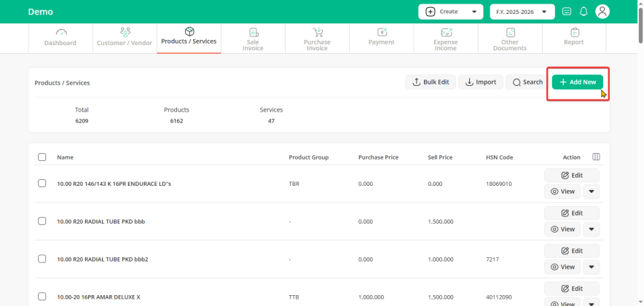644x306 pixels.
Task: Click the Sale Invoice icon
Action: tap(253, 33)
